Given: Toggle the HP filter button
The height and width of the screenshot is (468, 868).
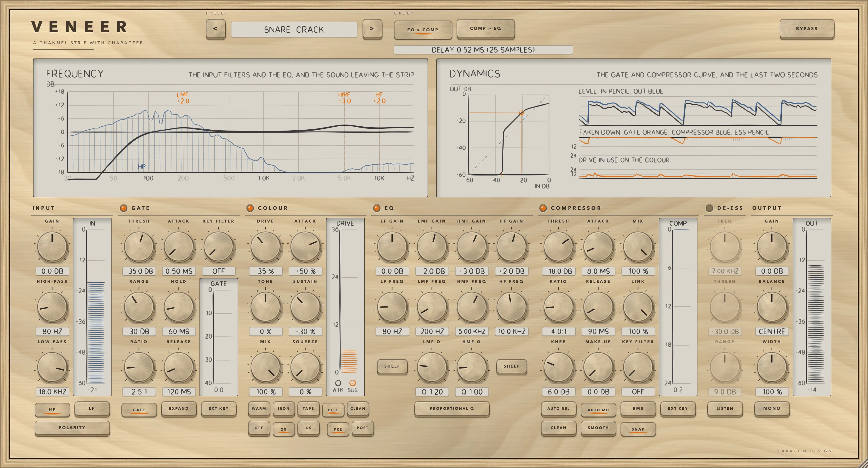Looking at the screenshot, I should (x=52, y=410).
